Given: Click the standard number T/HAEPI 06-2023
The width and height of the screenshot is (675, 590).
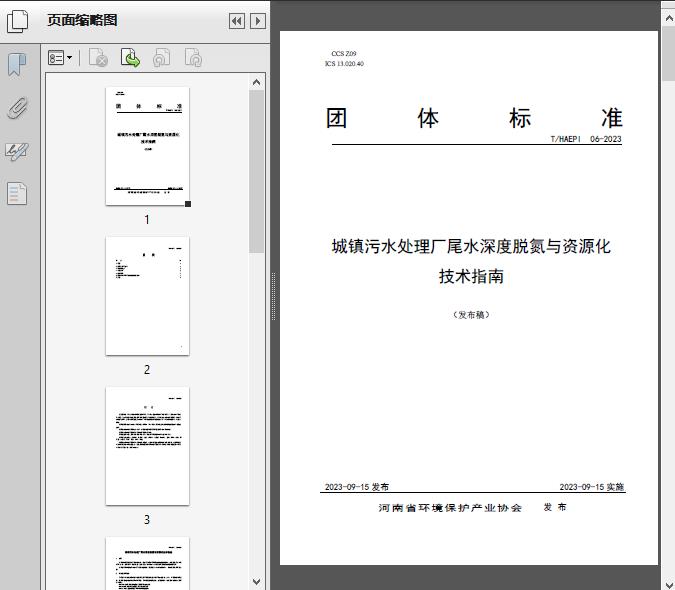Looking at the screenshot, I should (586, 139).
